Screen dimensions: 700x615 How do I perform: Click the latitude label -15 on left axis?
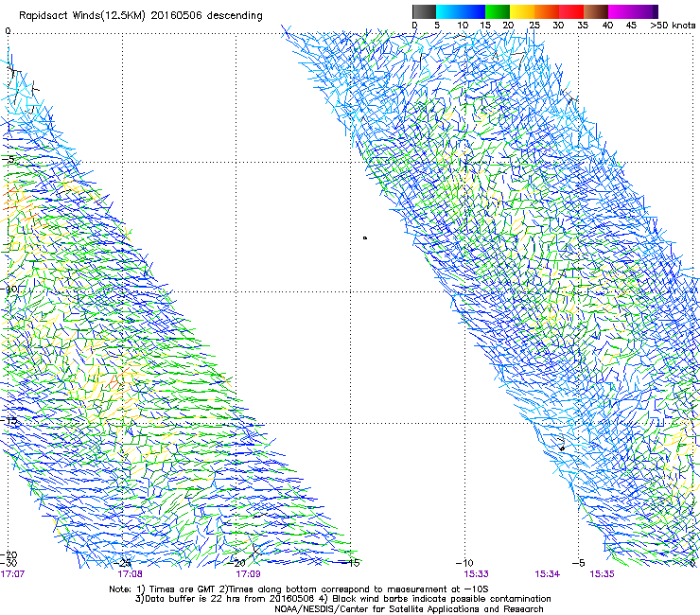click(x=9, y=420)
